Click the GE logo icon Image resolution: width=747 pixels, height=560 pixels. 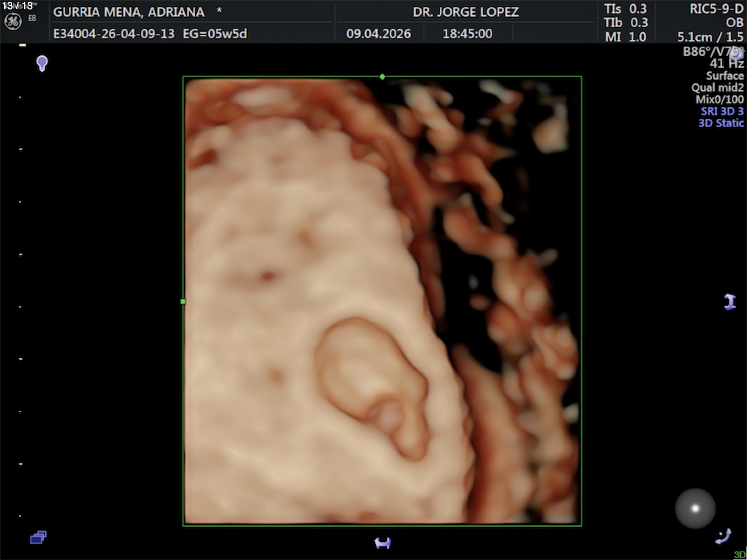point(13,21)
